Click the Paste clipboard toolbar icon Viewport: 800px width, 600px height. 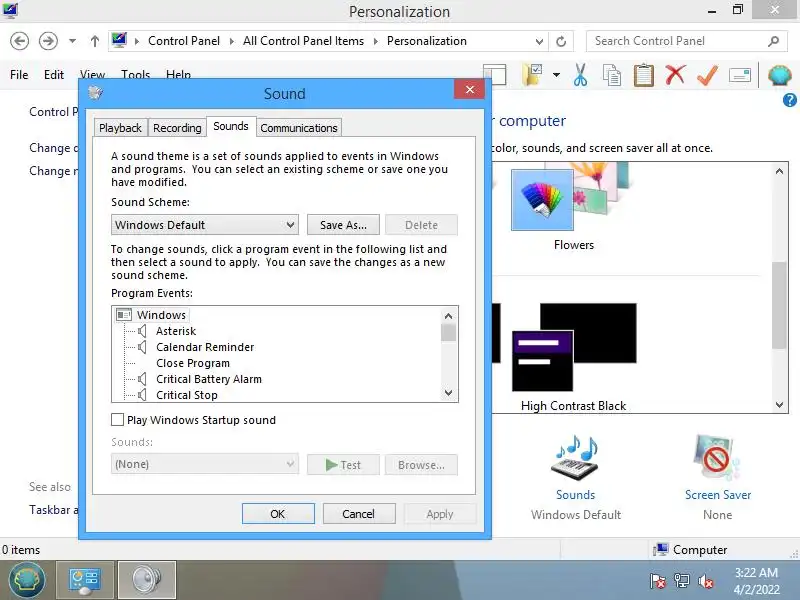point(643,74)
